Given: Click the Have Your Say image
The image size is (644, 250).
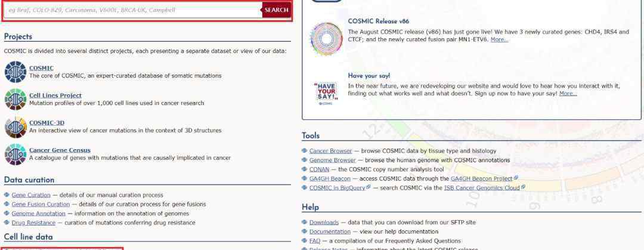Looking at the screenshot, I should pyautogui.click(x=327, y=93).
